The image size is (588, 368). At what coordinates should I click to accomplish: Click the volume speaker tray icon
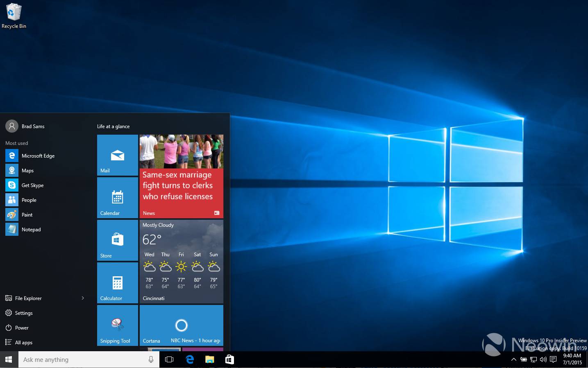[543, 359]
